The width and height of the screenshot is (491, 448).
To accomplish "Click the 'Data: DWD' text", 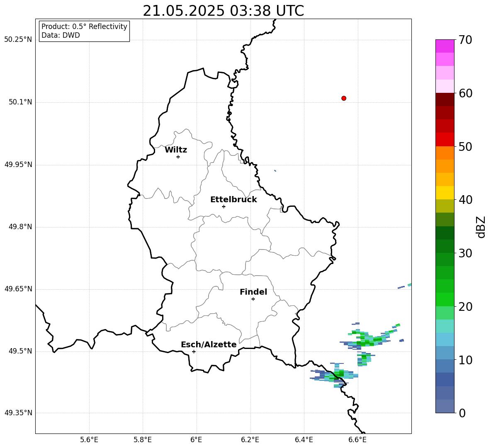I will pos(61,35).
